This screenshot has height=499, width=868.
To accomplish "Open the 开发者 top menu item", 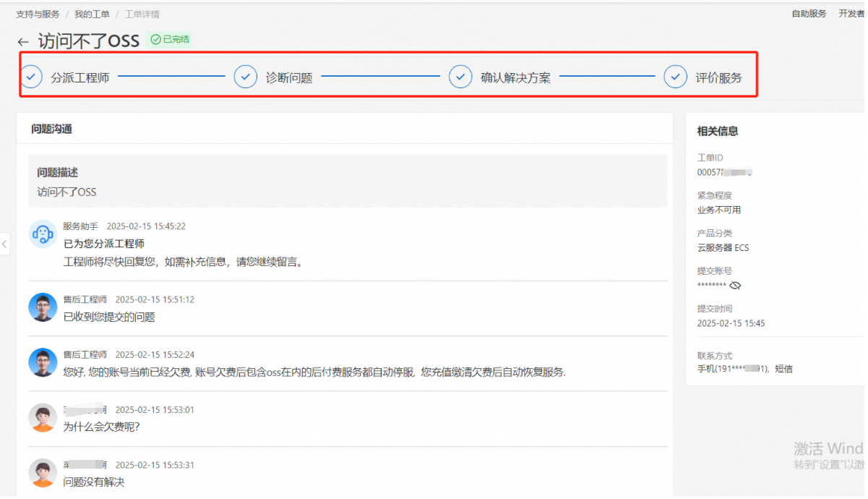I will point(851,14).
